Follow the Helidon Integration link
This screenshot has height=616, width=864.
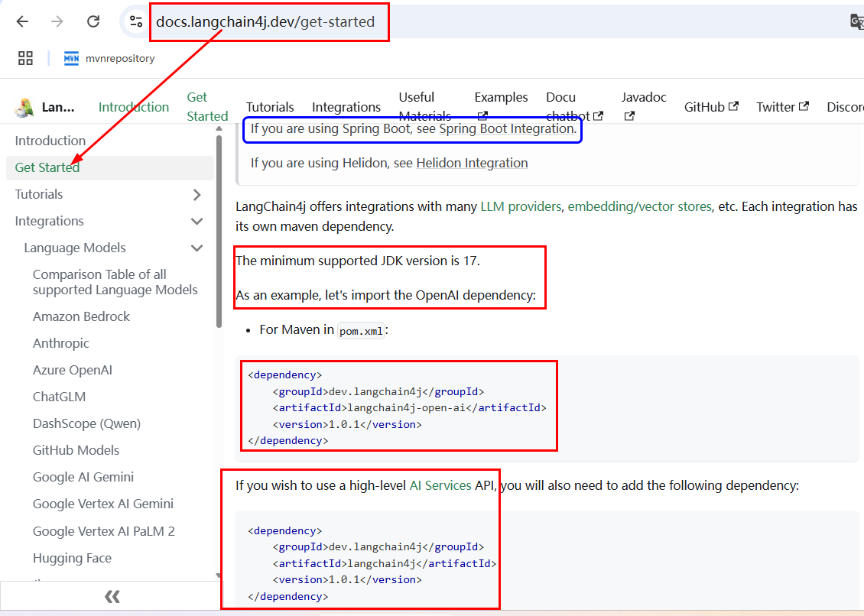(x=472, y=163)
